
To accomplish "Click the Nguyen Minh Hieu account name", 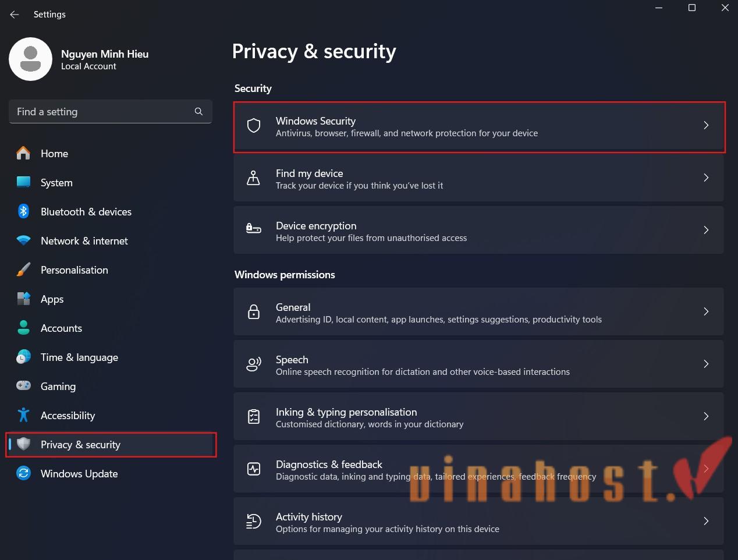I will pos(105,54).
